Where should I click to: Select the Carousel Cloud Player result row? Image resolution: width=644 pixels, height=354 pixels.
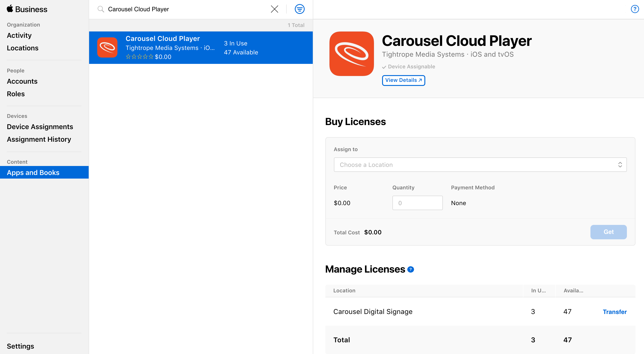201,47
